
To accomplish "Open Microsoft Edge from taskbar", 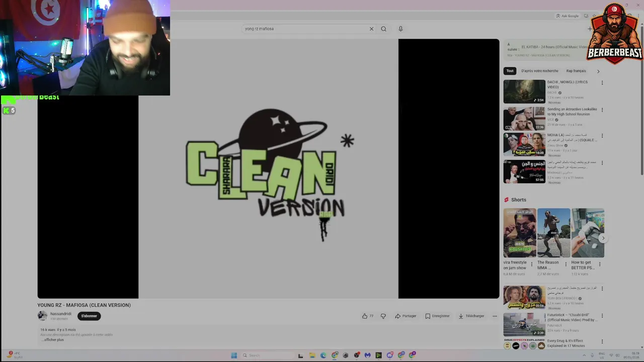I will [323, 355].
